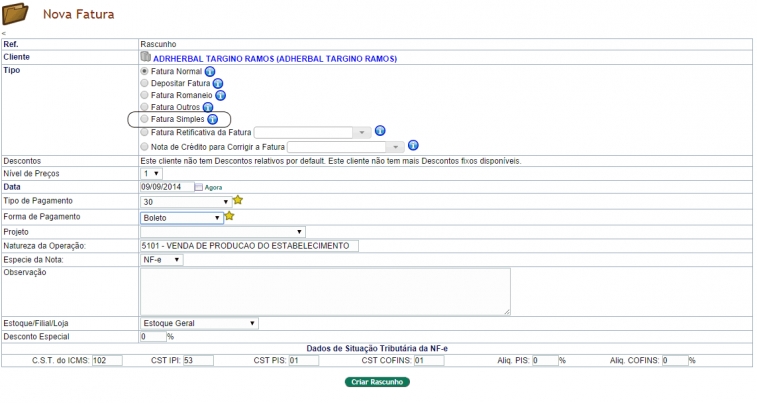Click calendar icon next to date field
This screenshot has width=757, height=403.
click(199, 187)
